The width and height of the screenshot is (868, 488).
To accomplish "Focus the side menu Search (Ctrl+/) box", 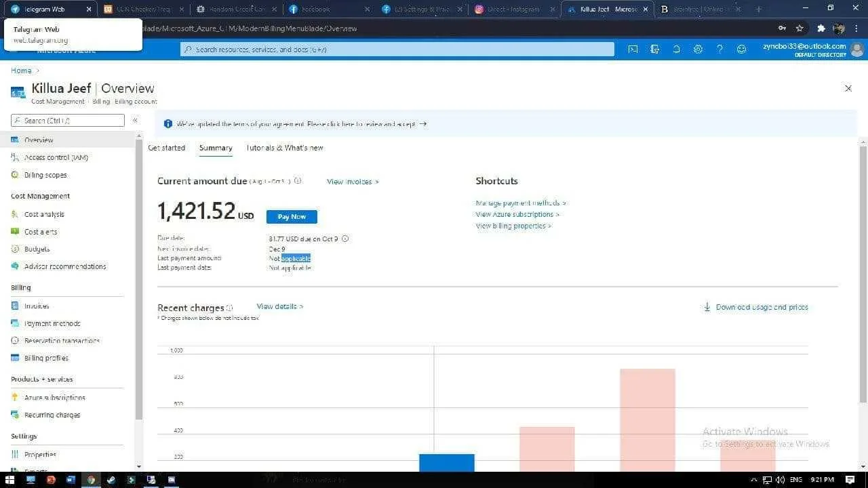I will coord(68,120).
